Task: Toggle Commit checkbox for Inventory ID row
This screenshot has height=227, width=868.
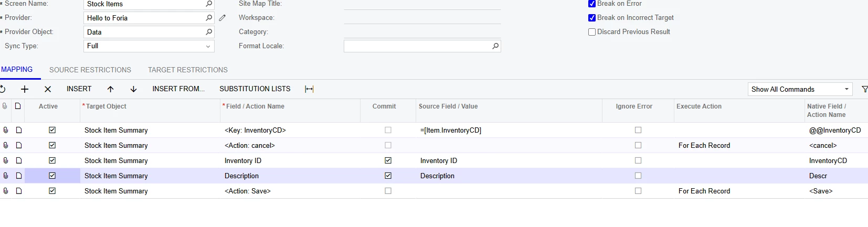Action: tap(388, 160)
